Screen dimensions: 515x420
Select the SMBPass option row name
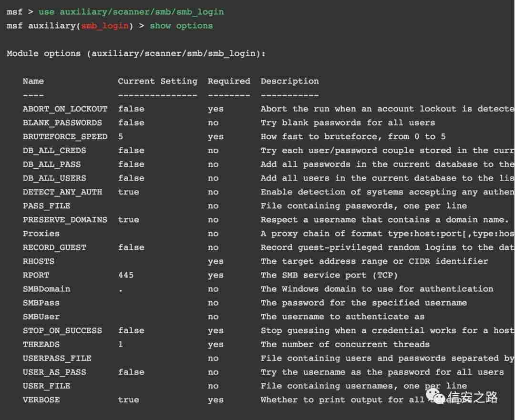tap(41, 303)
